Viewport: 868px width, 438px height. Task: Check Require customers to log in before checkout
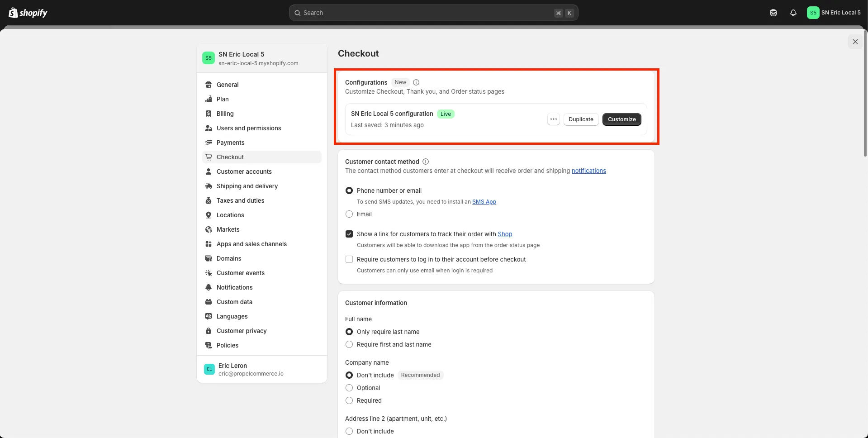click(x=349, y=259)
